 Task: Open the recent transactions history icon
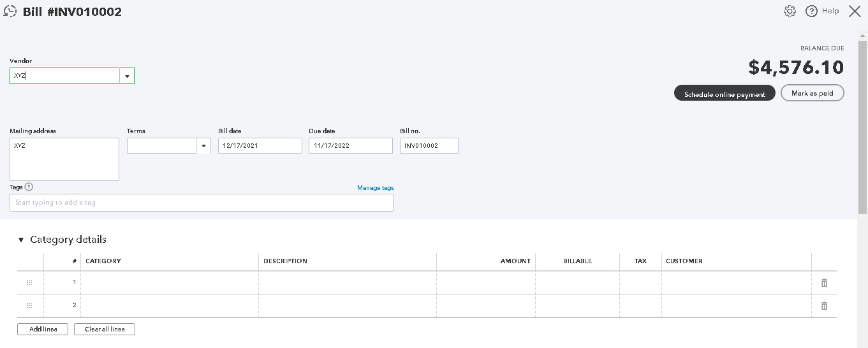click(10, 11)
